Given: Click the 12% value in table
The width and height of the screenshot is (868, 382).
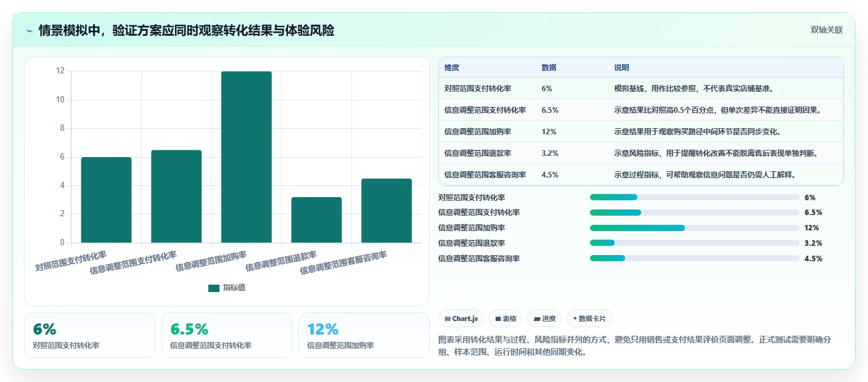Looking at the screenshot, I should [549, 131].
